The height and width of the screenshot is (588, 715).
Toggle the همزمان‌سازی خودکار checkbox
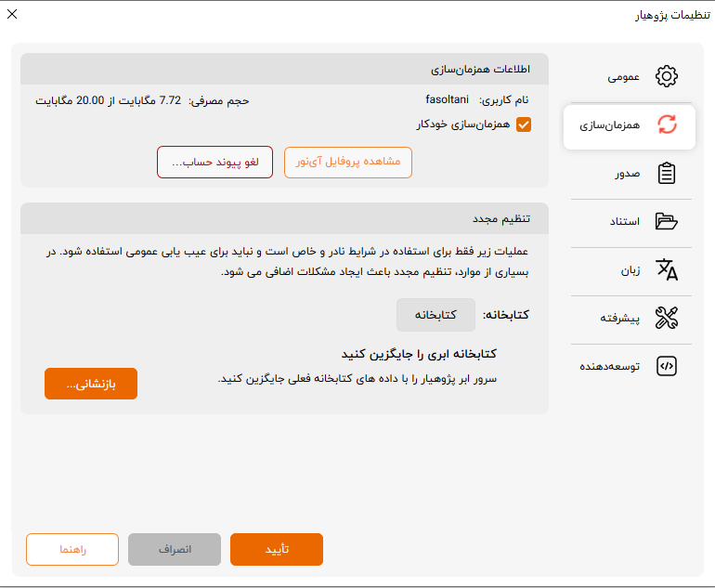coord(524,124)
